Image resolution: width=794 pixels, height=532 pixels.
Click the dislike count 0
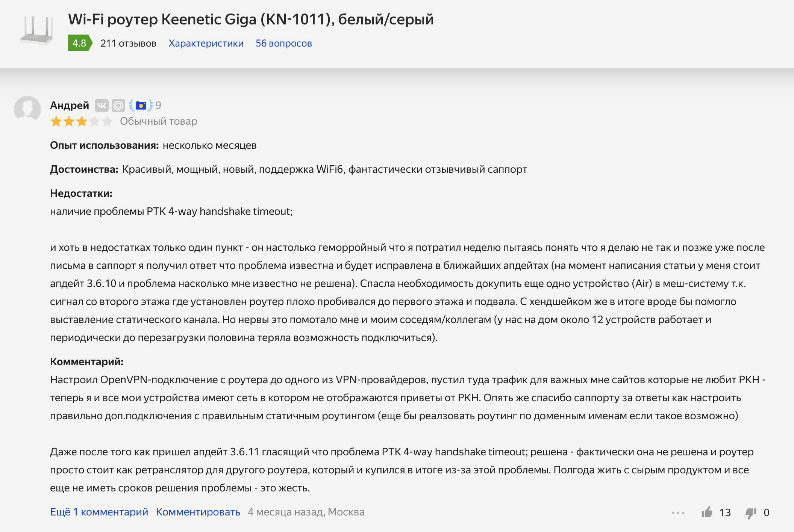[x=767, y=513]
